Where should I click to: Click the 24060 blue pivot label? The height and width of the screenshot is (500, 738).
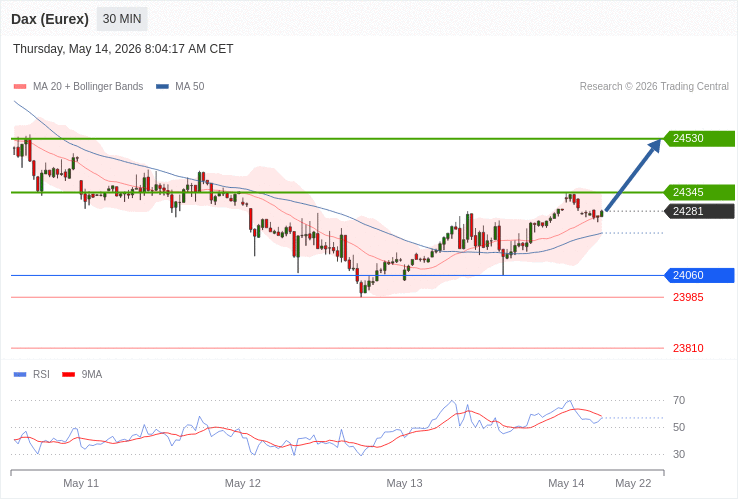[x=699, y=275]
